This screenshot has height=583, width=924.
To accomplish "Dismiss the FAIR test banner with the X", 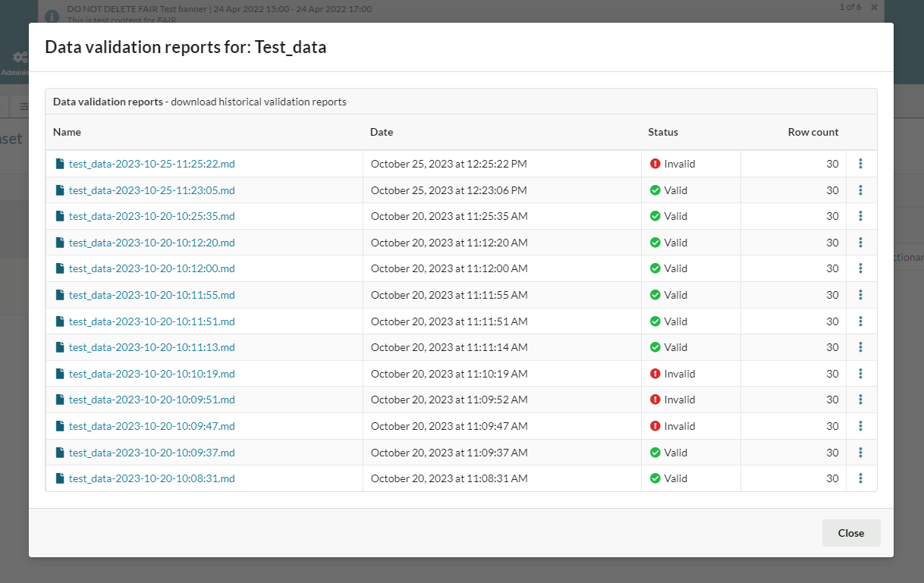I will coord(874,8).
